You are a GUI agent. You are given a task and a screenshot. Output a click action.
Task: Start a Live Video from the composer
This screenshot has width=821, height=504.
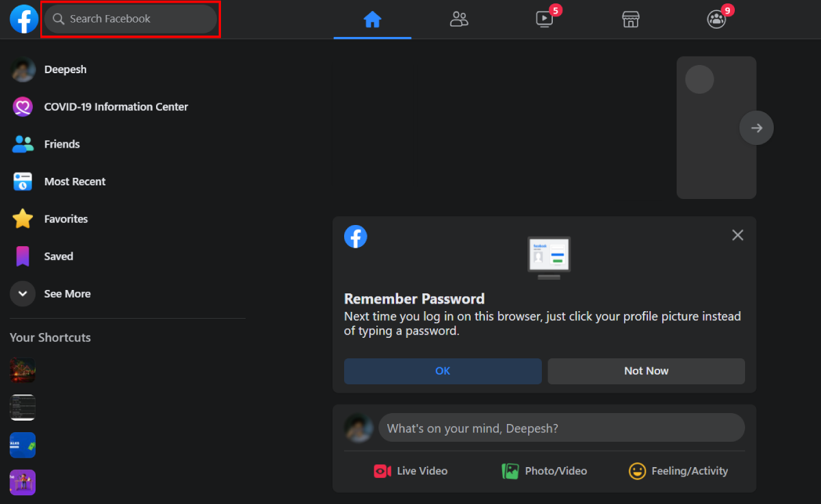pos(410,470)
